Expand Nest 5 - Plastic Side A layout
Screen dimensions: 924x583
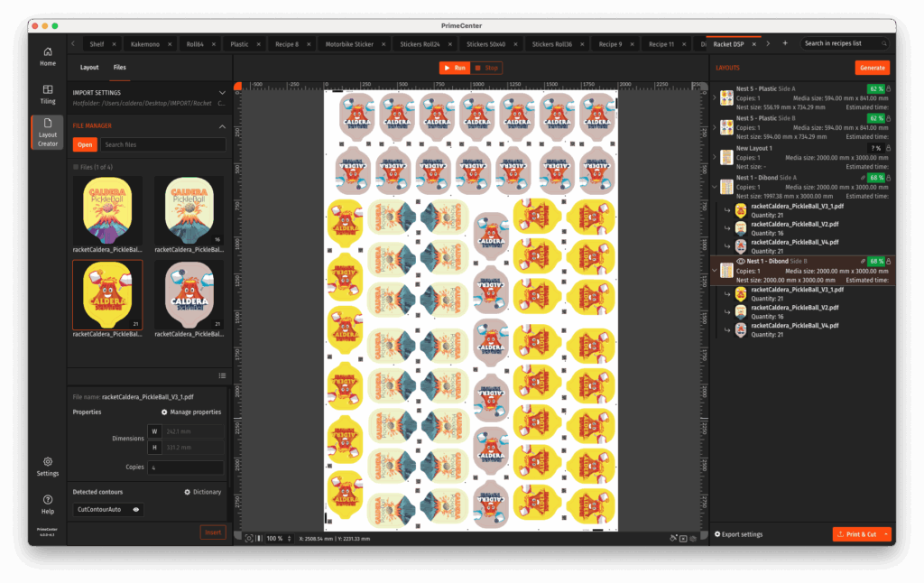[x=715, y=97]
